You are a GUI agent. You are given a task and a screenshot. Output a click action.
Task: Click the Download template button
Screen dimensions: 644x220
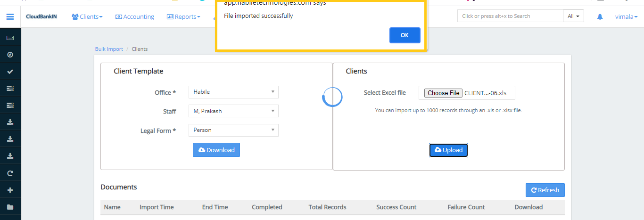coord(216,150)
